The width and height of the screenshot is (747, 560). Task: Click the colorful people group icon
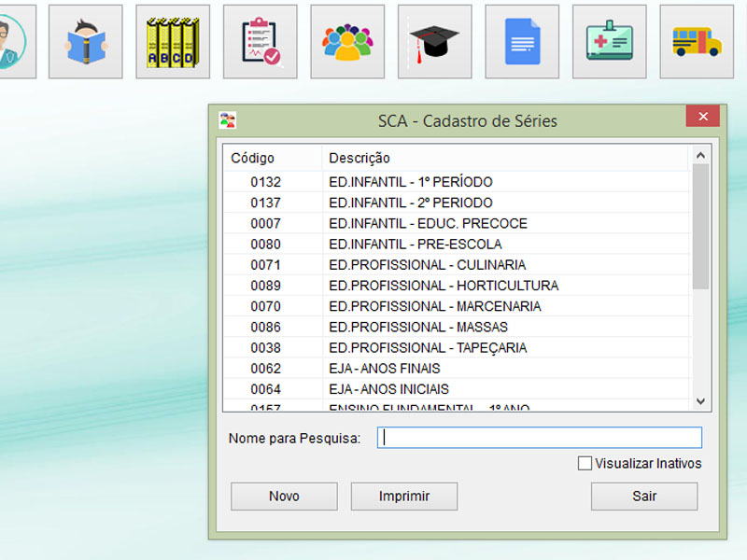[347, 41]
